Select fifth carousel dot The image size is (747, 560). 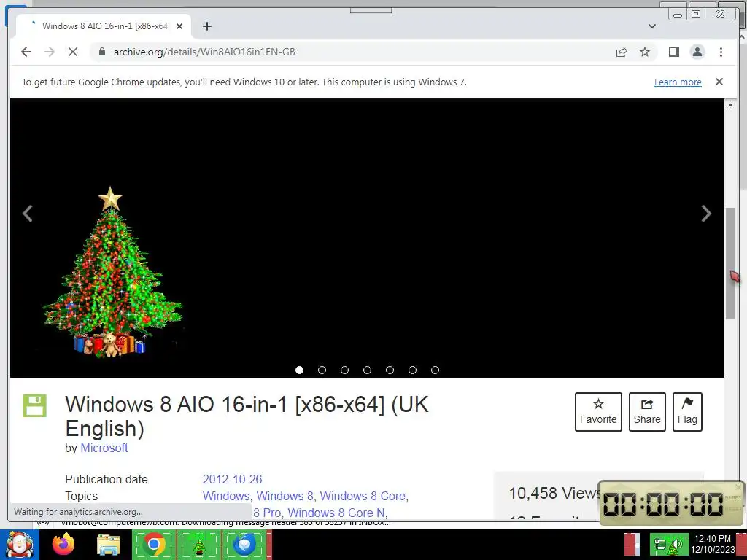click(x=390, y=370)
